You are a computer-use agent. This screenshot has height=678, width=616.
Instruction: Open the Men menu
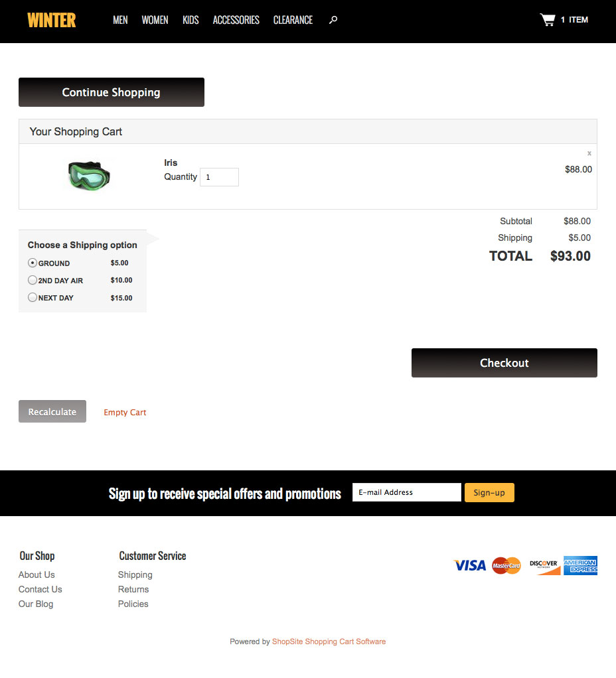pos(120,20)
